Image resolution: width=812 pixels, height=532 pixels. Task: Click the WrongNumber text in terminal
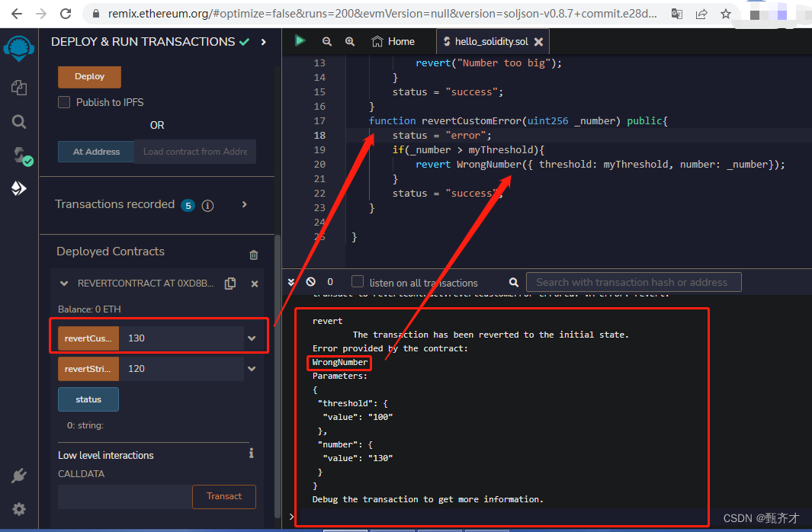[x=340, y=362]
